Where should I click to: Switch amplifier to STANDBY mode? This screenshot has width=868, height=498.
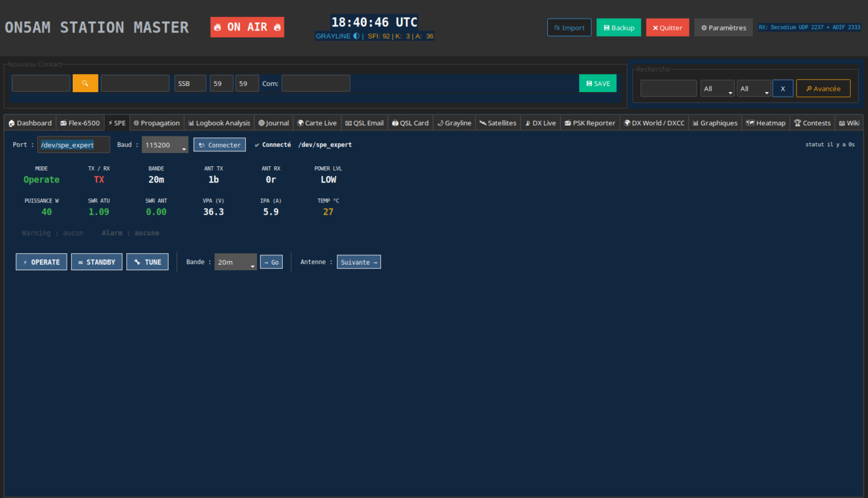click(97, 262)
